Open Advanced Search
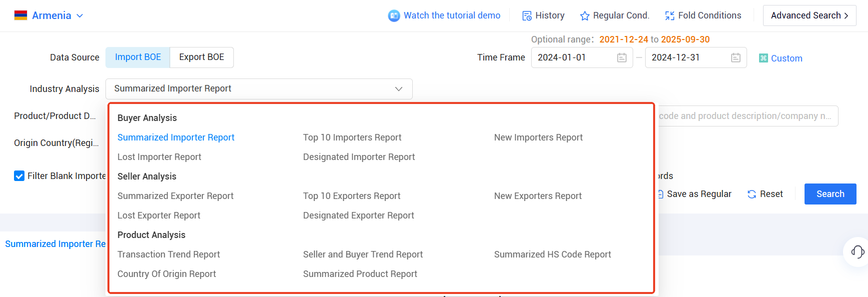This screenshot has height=297, width=868. point(809,15)
